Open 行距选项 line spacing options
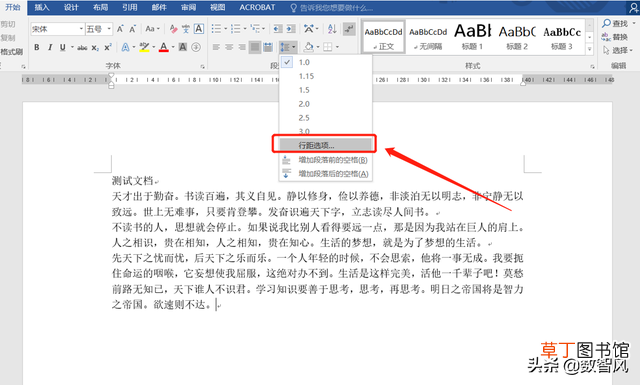 point(326,145)
